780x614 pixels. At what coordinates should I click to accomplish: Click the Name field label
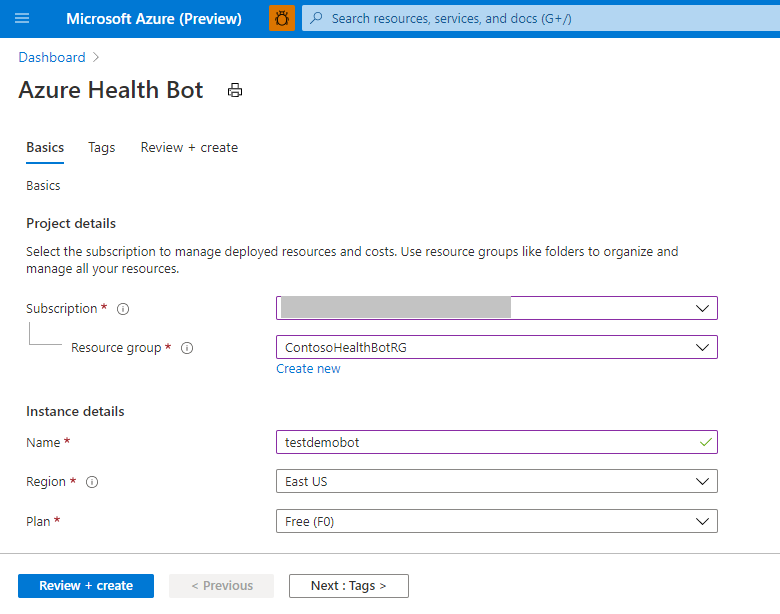[43, 442]
